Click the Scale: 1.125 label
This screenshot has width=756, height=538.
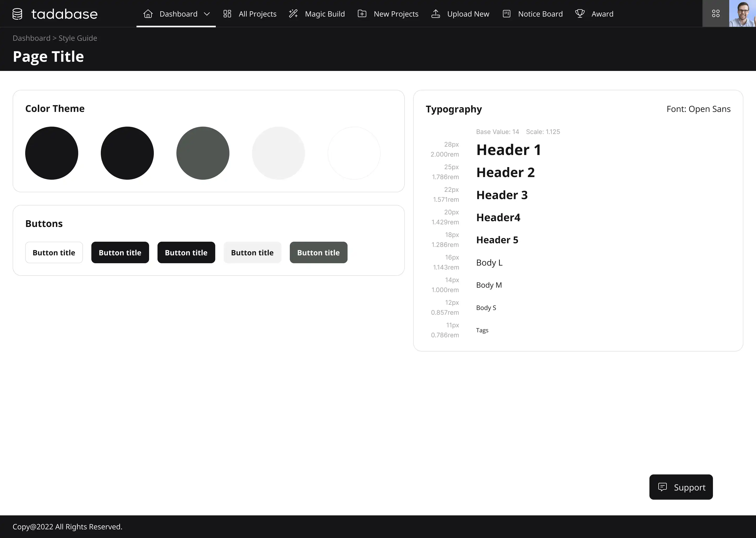pos(543,132)
